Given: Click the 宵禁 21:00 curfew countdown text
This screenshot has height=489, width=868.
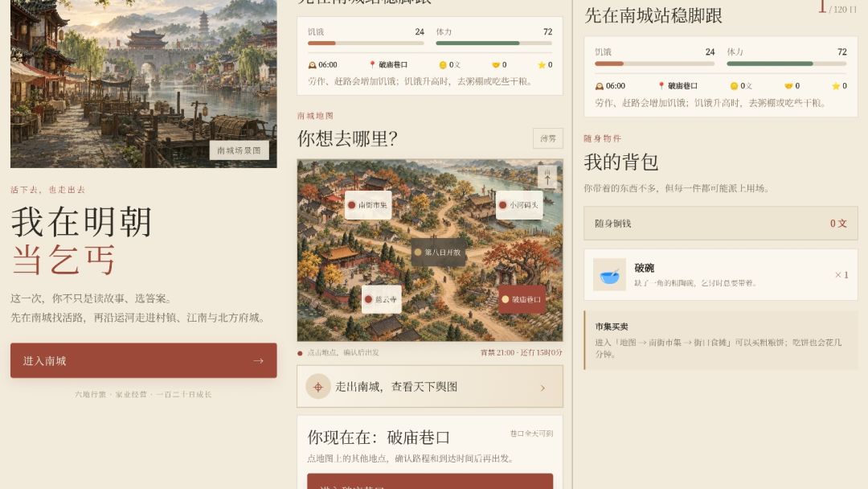Looking at the screenshot, I should point(522,352).
